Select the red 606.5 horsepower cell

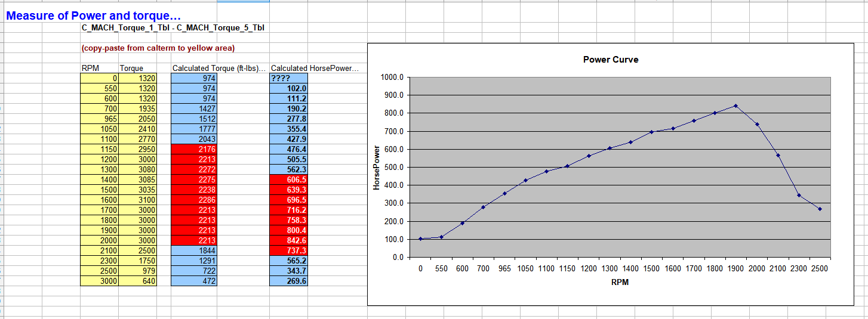289,179
